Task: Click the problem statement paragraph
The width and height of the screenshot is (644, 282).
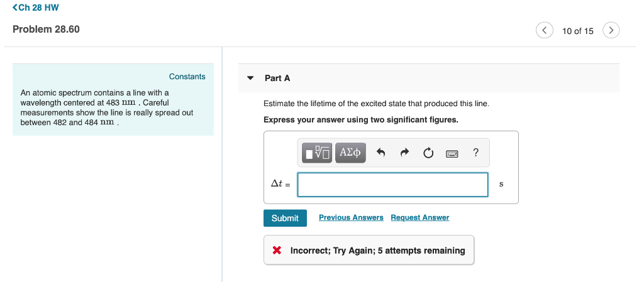Action: click(107, 108)
